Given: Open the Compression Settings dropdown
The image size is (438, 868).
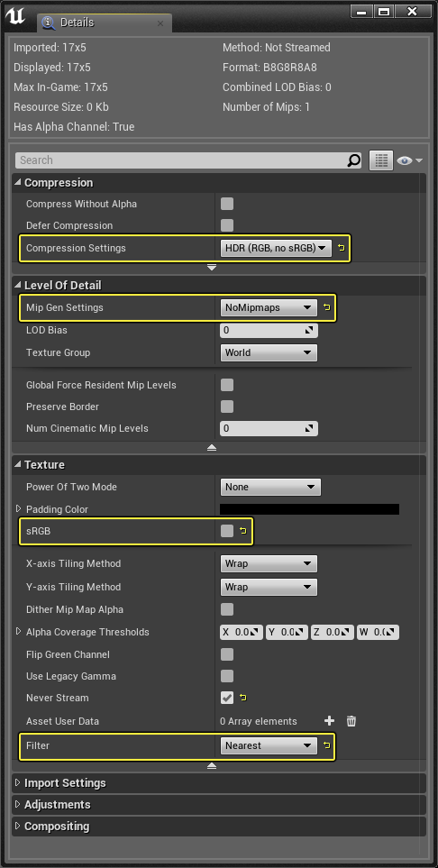Looking at the screenshot, I should coord(276,248).
